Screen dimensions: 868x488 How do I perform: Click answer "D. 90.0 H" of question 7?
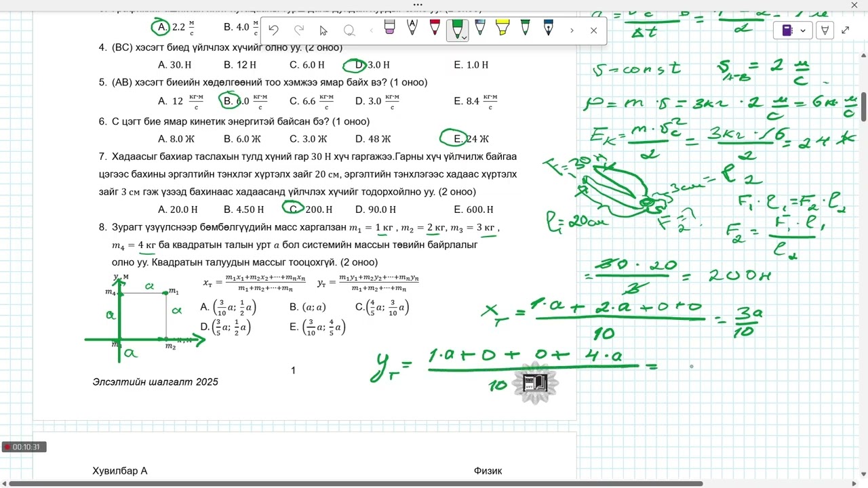point(376,210)
